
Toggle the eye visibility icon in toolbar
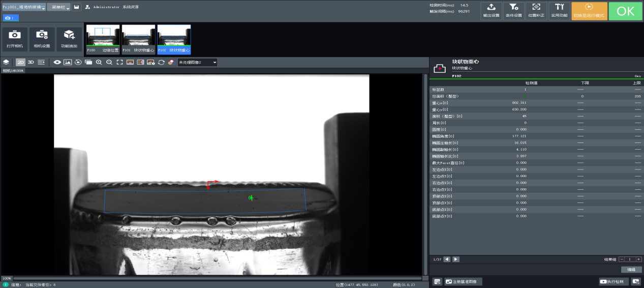(x=57, y=62)
